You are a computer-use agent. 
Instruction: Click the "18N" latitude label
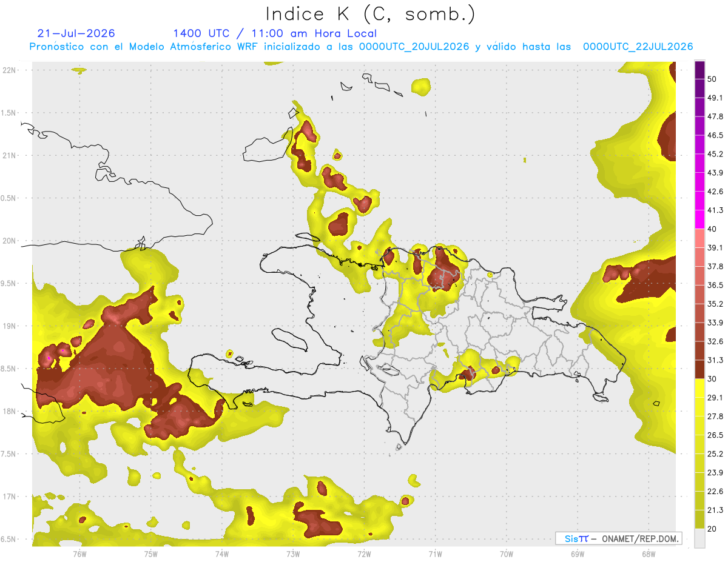click(10, 411)
